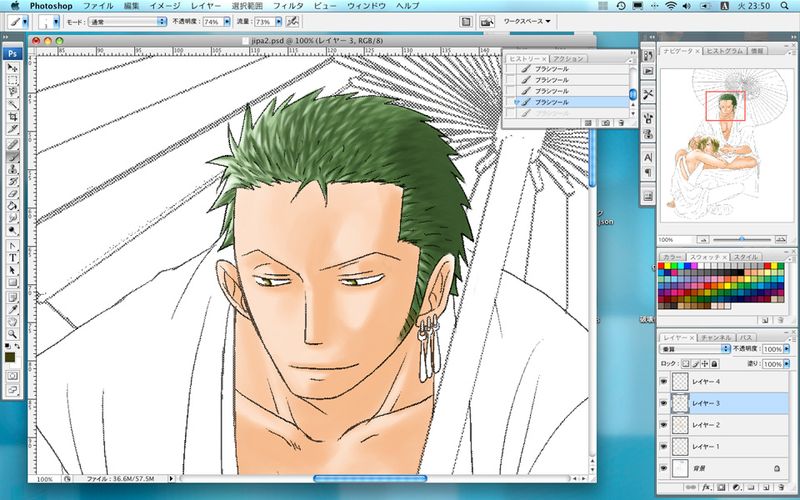Change screen mode at toolbox bottom
Screen dimensions: 800x500
coord(12,390)
